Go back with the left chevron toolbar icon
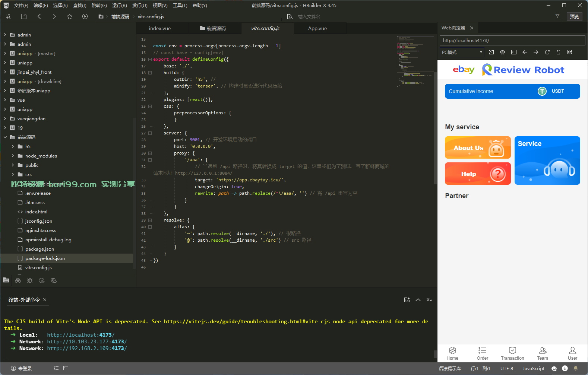588x375 pixels. [39, 16]
